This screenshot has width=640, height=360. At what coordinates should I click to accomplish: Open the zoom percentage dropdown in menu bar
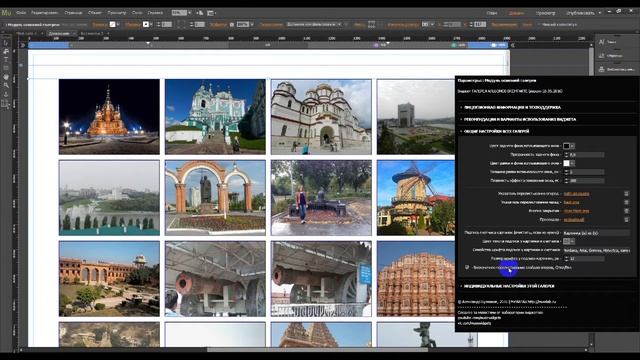[x=190, y=13]
